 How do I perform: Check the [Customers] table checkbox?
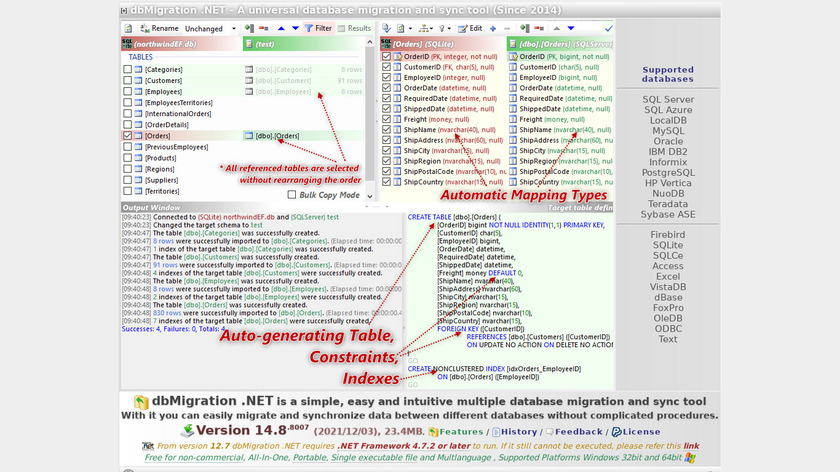[x=128, y=80]
